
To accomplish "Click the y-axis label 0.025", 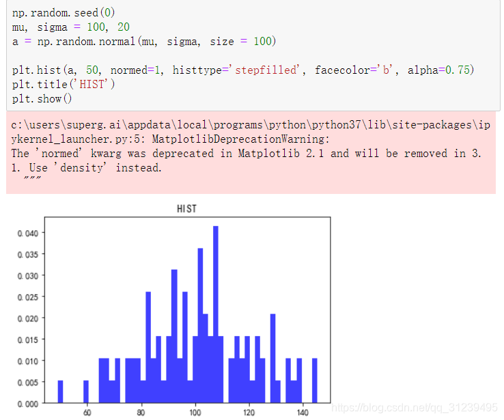I will tap(27, 297).
